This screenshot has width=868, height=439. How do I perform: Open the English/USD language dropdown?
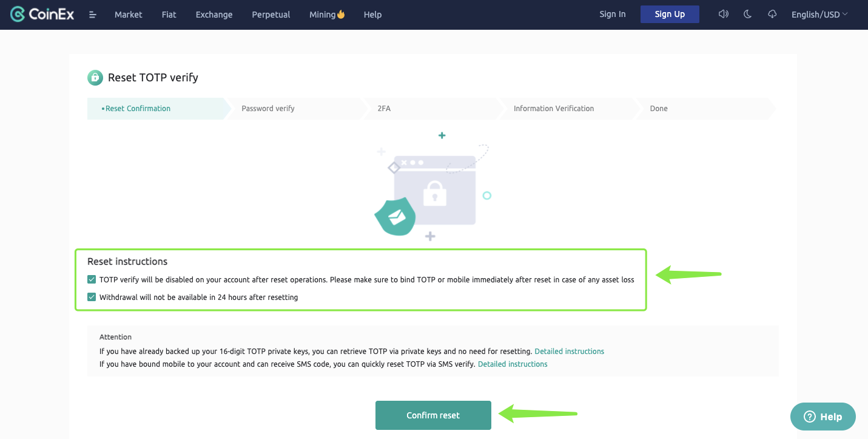(x=819, y=15)
